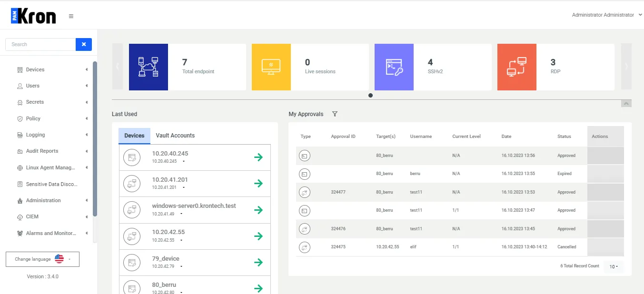Click type icon in 13:56 approval row
This screenshot has height=294, width=644.
pos(305,156)
